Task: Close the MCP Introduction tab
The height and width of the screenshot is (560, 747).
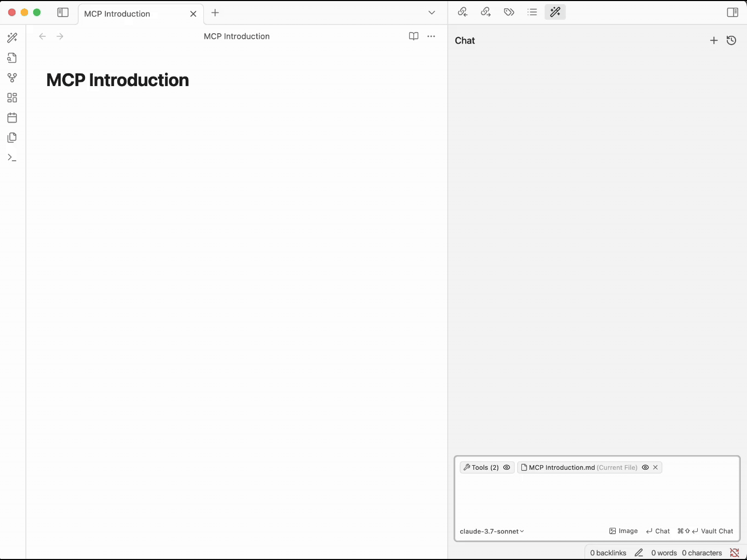Action: (193, 14)
